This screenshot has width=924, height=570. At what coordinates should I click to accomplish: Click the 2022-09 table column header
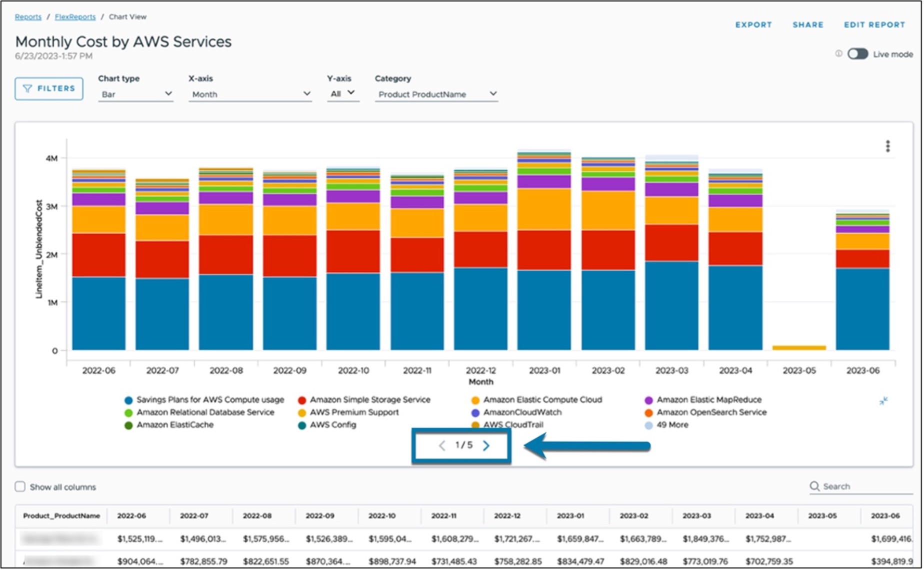point(320,516)
